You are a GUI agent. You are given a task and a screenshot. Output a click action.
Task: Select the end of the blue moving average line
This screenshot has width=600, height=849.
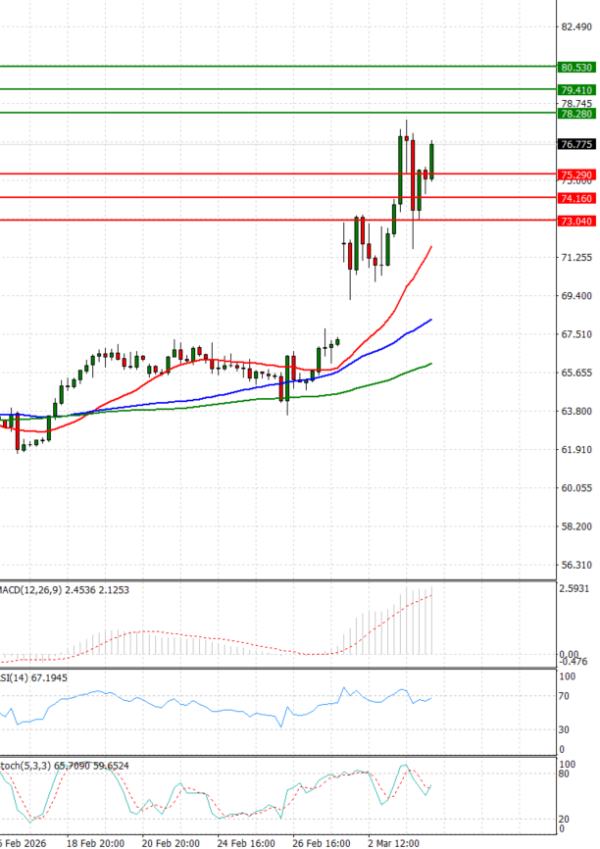click(x=431, y=320)
